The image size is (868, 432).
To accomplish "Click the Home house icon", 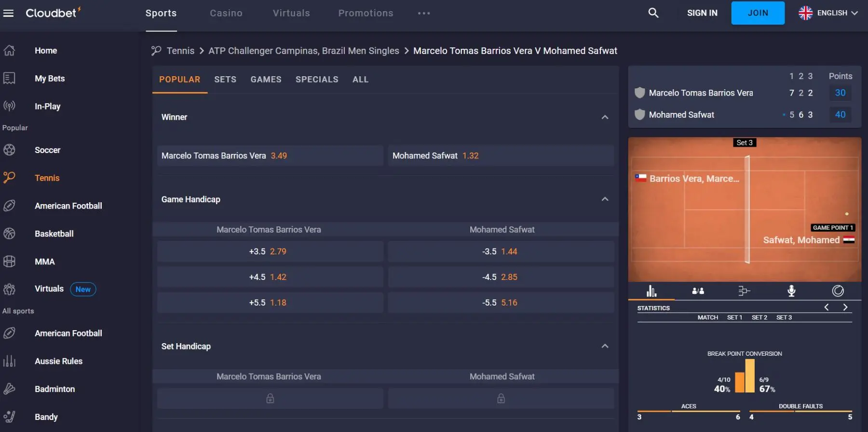I will [9, 50].
